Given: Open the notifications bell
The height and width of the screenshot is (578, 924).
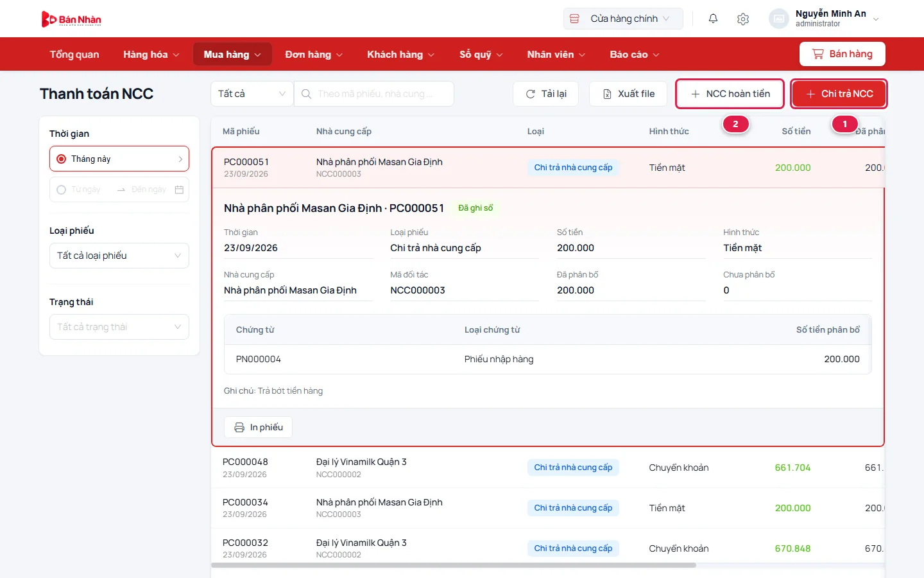Looking at the screenshot, I should (713, 19).
